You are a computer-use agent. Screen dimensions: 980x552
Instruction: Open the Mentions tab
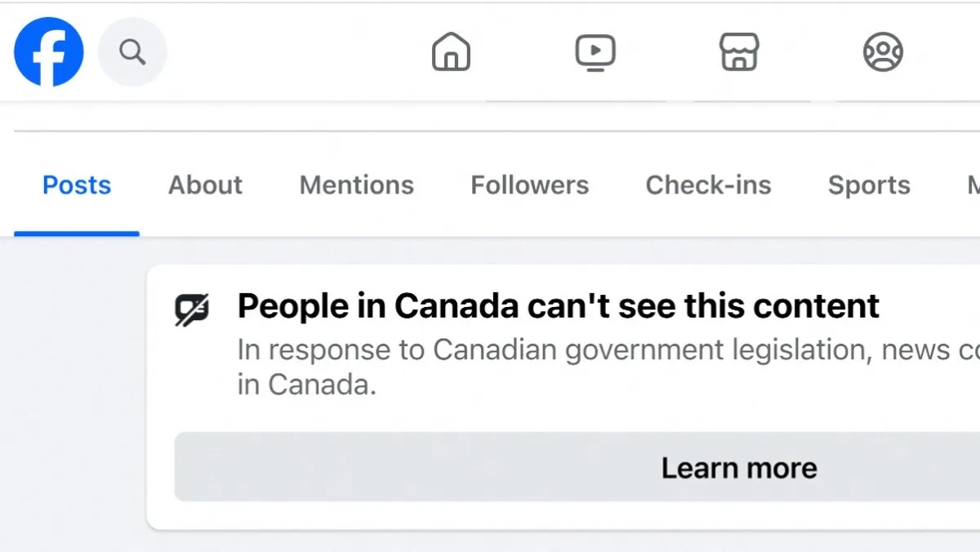pyautogui.click(x=357, y=185)
